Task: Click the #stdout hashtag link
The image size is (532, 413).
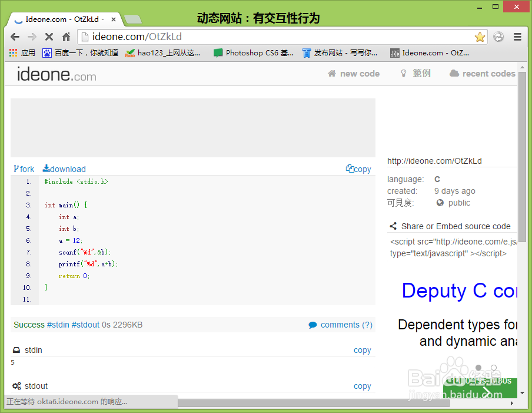Action: [x=85, y=325]
